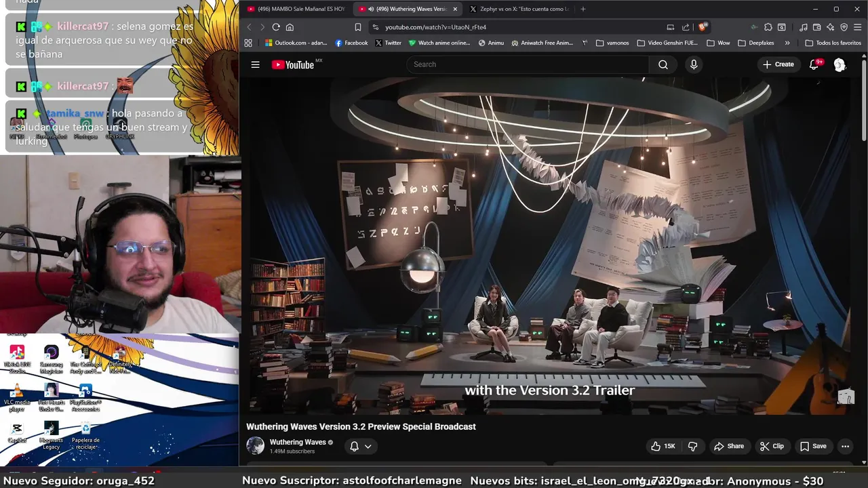
Task: Toggle subscription notification bell for channel
Action: tap(354, 446)
